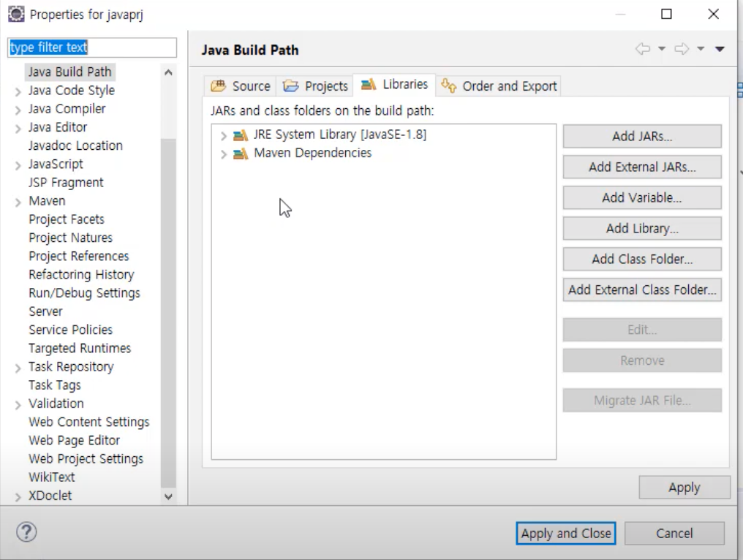Expand JRE System Library node
This screenshot has height=560, width=743.
point(224,136)
